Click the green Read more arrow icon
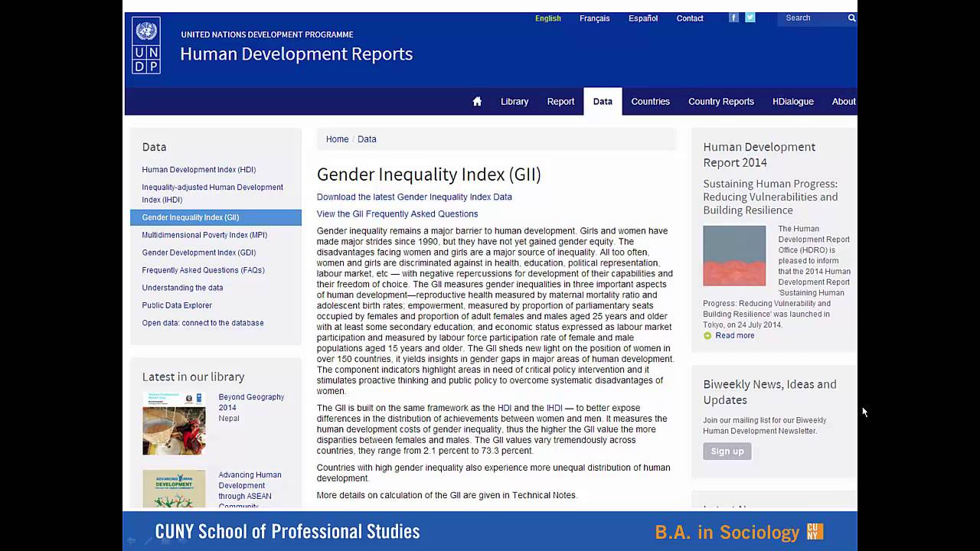Image resolution: width=980 pixels, height=551 pixels. click(x=707, y=336)
